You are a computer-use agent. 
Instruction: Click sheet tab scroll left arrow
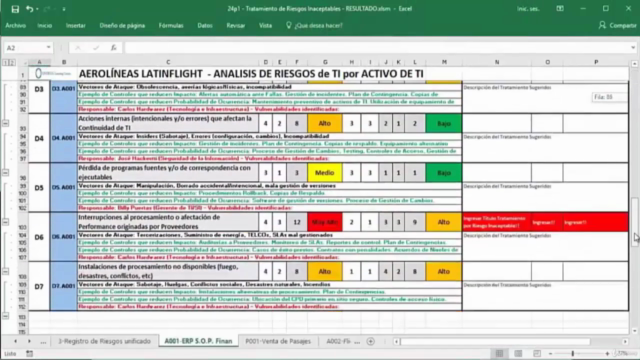tap(16, 341)
